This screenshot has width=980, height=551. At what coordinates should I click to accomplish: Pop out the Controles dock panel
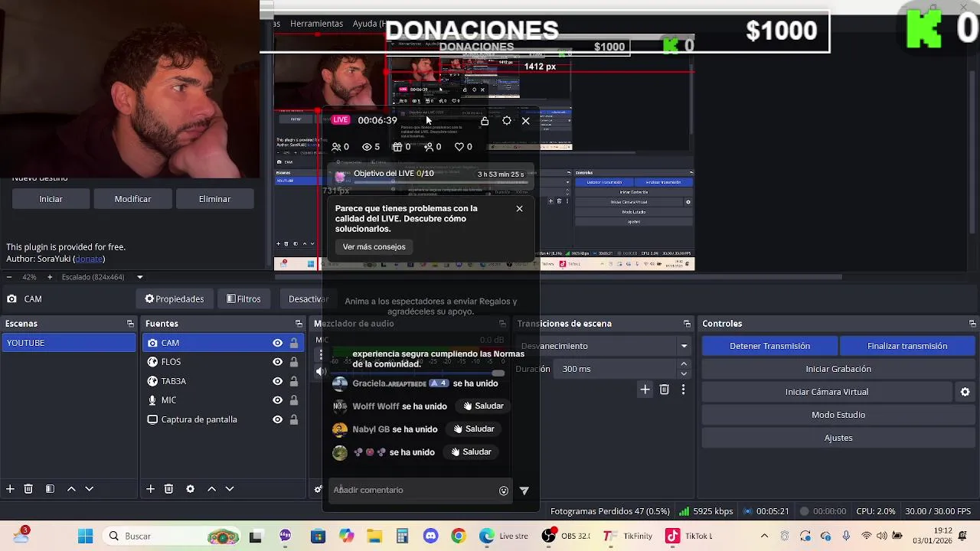click(972, 324)
